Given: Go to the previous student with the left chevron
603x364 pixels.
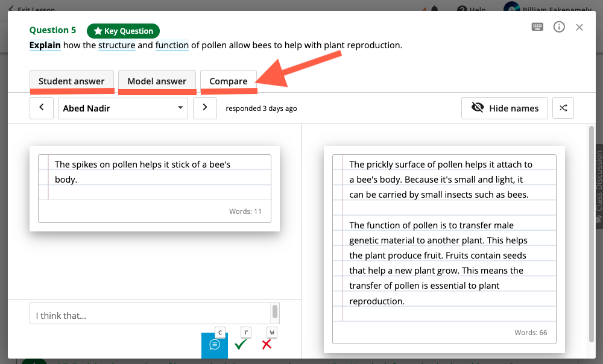Looking at the screenshot, I should pyautogui.click(x=42, y=108).
